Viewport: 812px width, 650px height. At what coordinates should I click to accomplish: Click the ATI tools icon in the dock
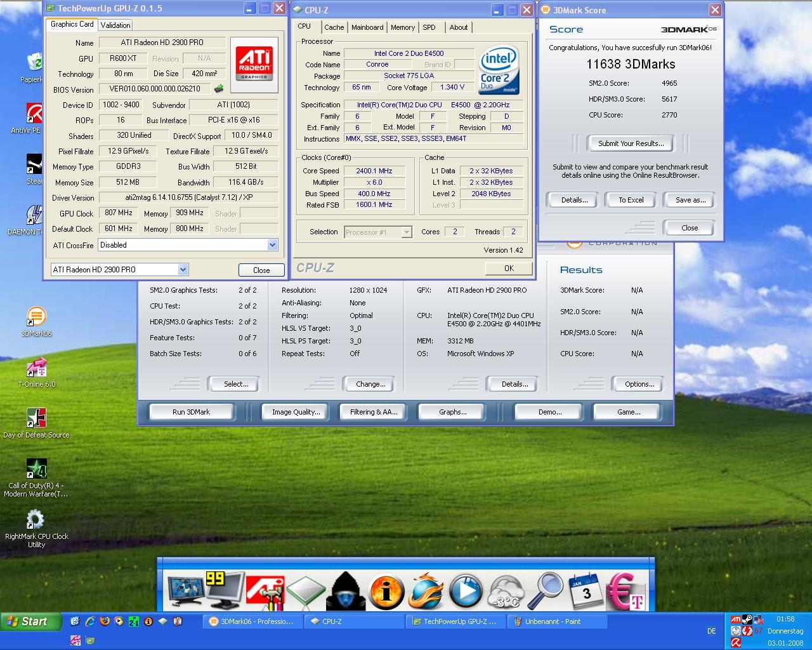(265, 592)
